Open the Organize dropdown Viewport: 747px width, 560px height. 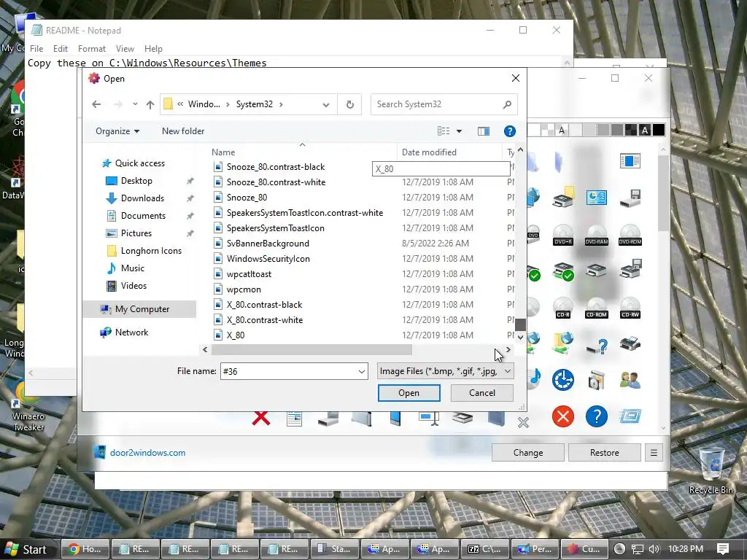tap(117, 131)
